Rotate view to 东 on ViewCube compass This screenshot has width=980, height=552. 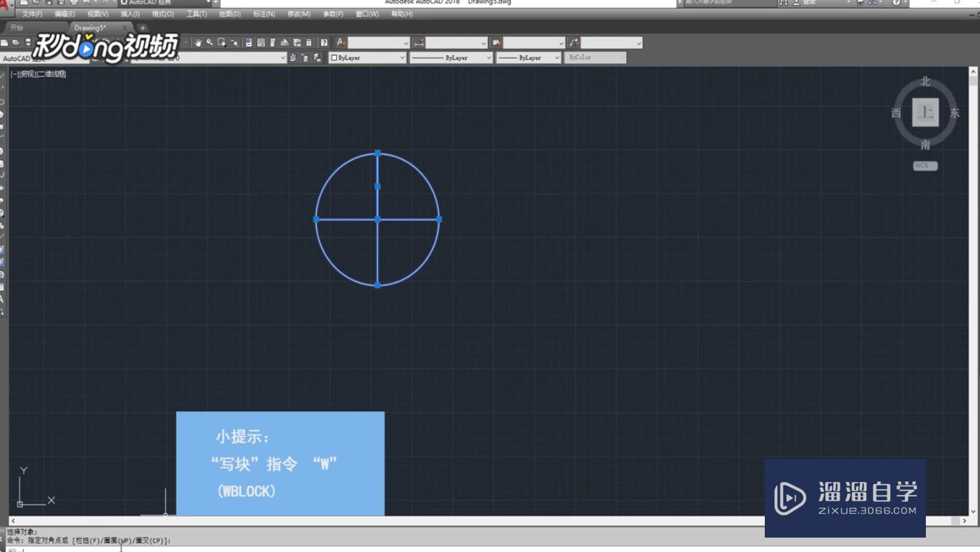point(955,113)
